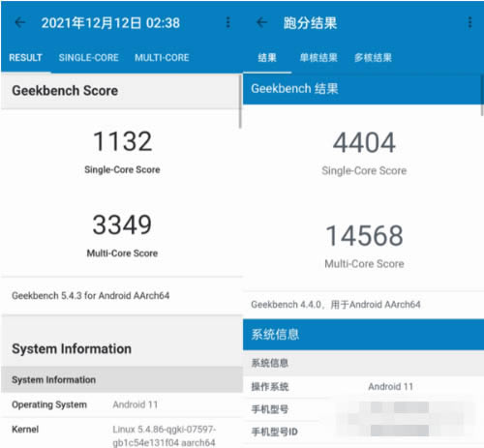This screenshot has width=484, height=448.
Task: Select the Kernel version row
Action: [122, 433]
